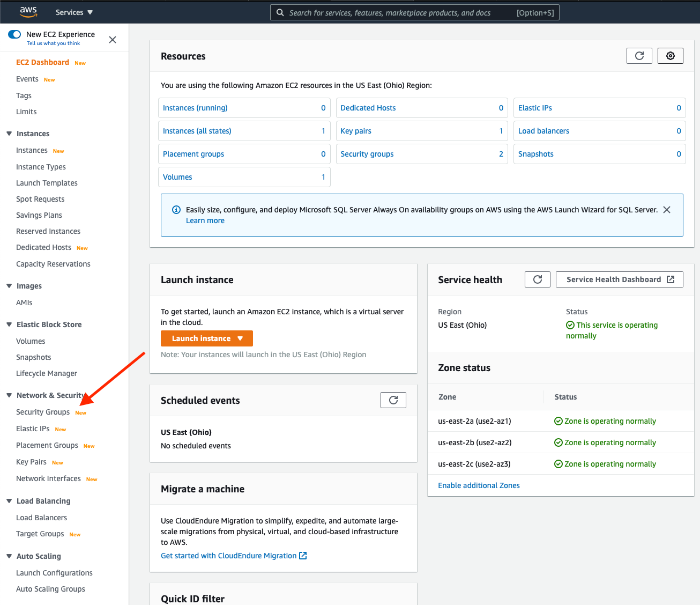Open Key pairs resource tile
This screenshot has width=700, height=605.
pos(422,131)
